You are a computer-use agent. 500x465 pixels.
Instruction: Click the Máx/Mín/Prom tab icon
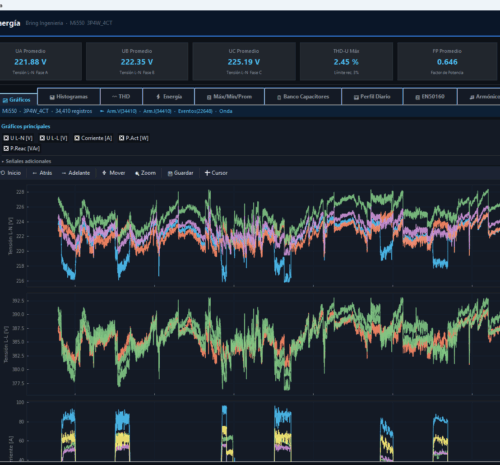point(209,97)
